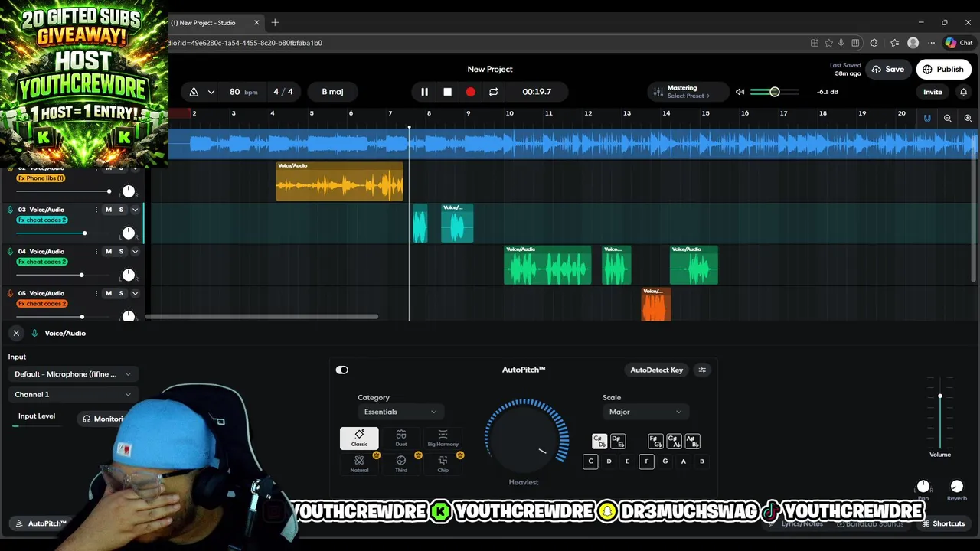Expand track 03 options chevron
This screenshot has height=551, width=980.
click(135, 210)
